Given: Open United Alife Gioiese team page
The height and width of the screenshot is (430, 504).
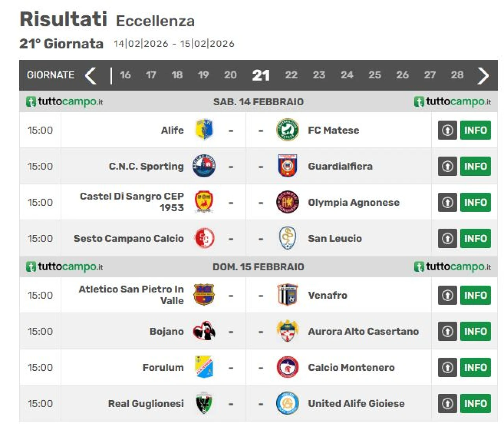Looking at the screenshot, I should [356, 404].
